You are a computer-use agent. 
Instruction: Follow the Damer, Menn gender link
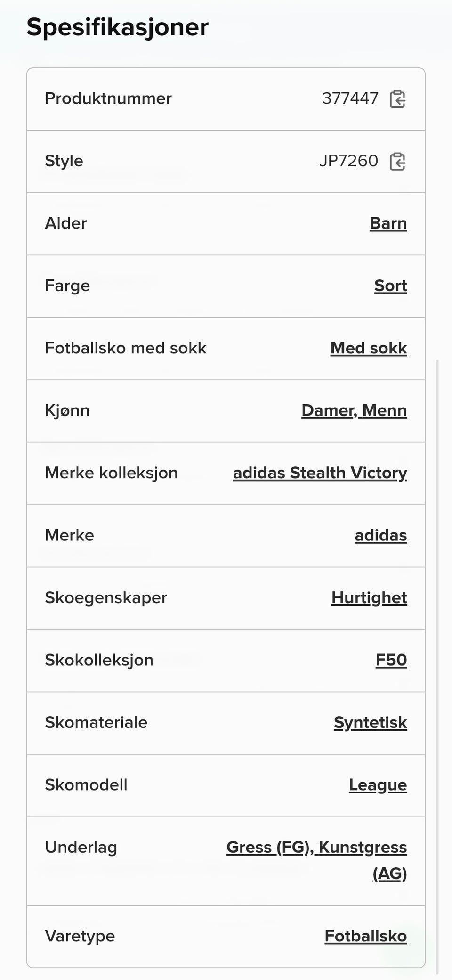click(354, 410)
